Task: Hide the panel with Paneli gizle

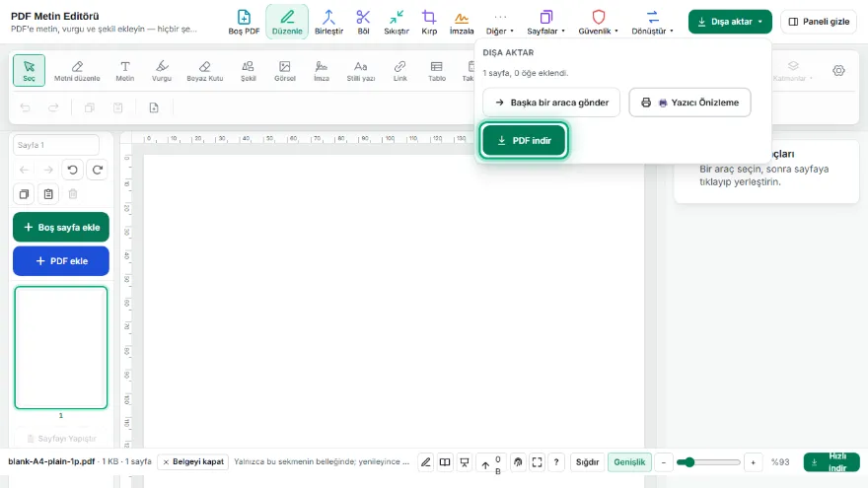Action: [818, 22]
